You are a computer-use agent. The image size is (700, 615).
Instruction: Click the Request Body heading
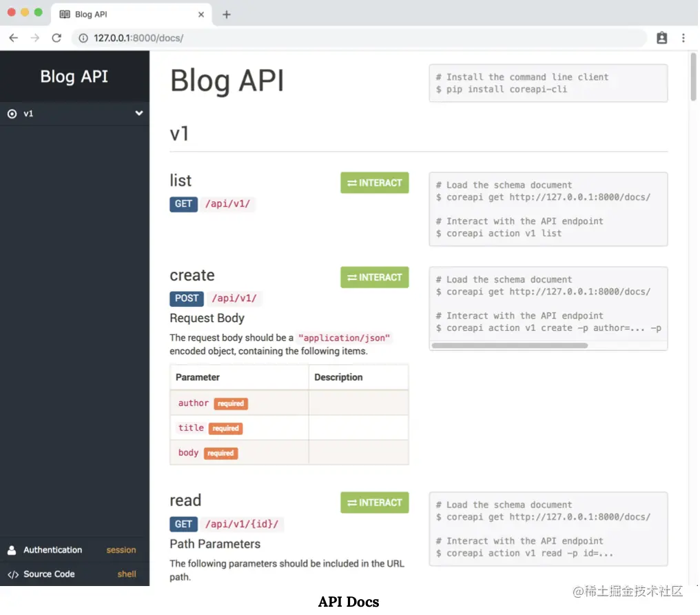pos(207,318)
